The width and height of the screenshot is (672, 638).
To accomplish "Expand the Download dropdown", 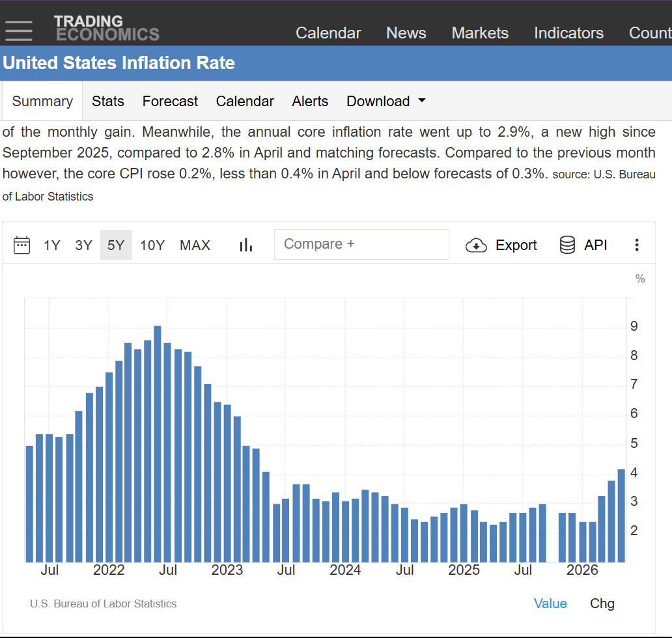I will pyautogui.click(x=386, y=101).
